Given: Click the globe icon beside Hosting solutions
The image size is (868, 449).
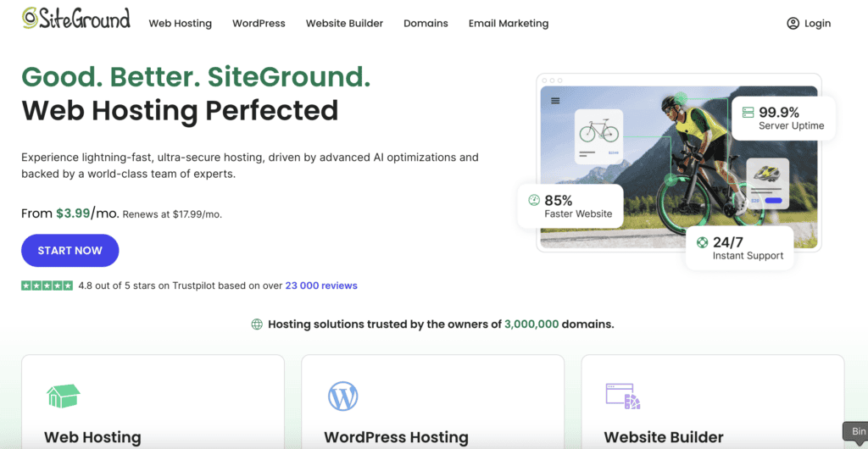Looking at the screenshot, I should pos(257,324).
